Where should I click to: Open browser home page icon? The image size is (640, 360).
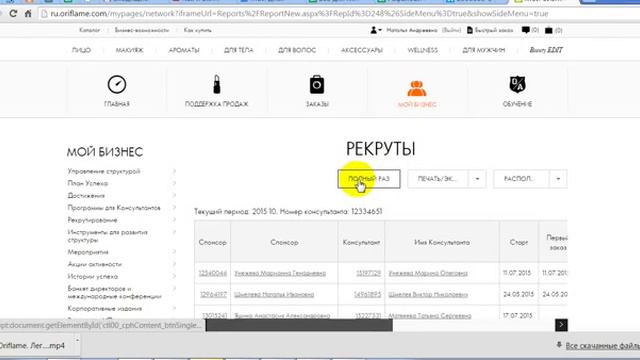[28, 13]
